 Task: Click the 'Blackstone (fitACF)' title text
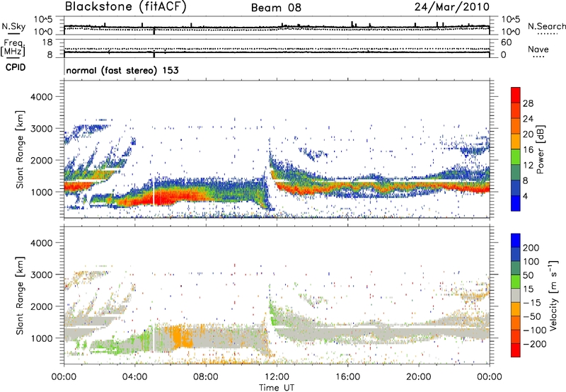[x=126, y=7]
